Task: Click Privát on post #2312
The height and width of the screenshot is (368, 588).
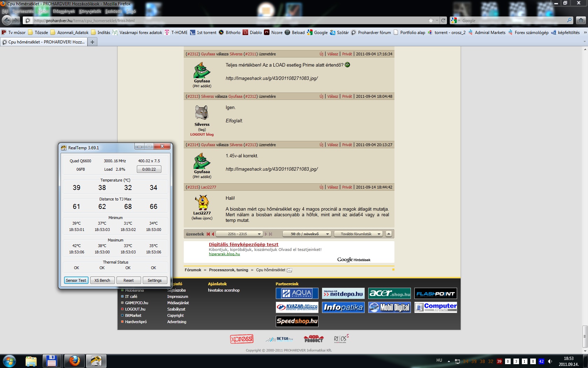Action: (347, 54)
